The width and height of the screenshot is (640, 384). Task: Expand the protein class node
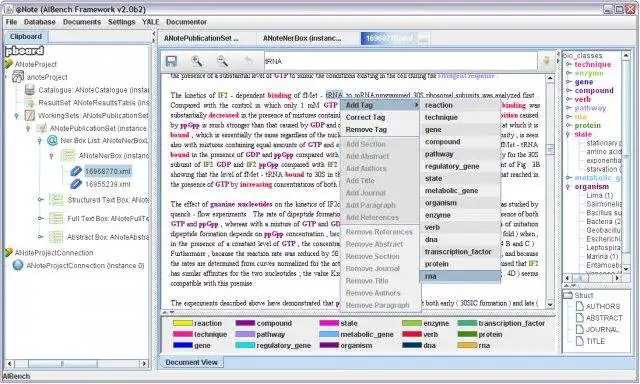tap(569, 125)
